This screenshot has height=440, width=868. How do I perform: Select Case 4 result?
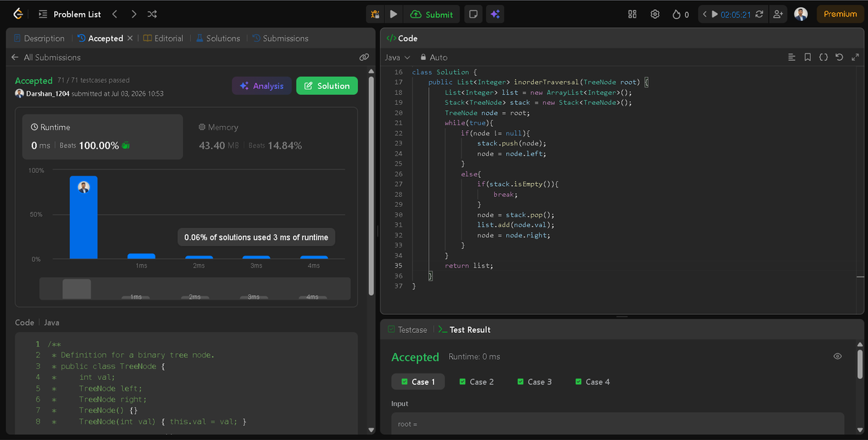point(592,381)
